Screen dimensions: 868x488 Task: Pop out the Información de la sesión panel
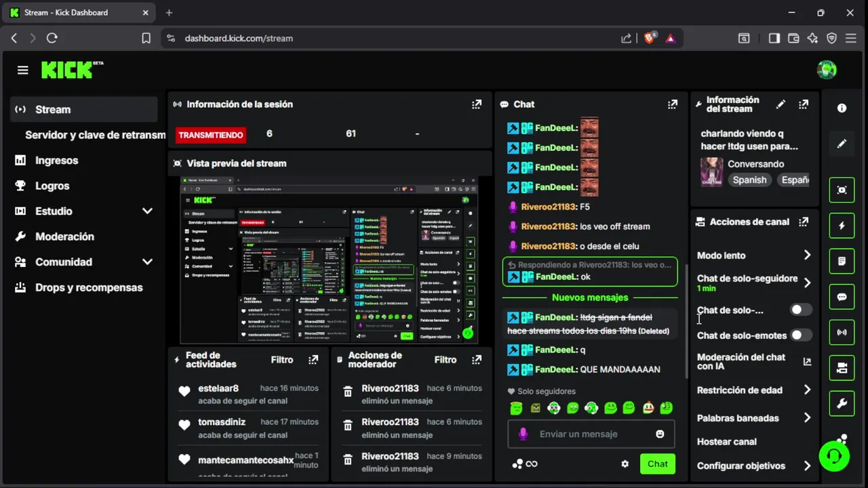(477, 104)
